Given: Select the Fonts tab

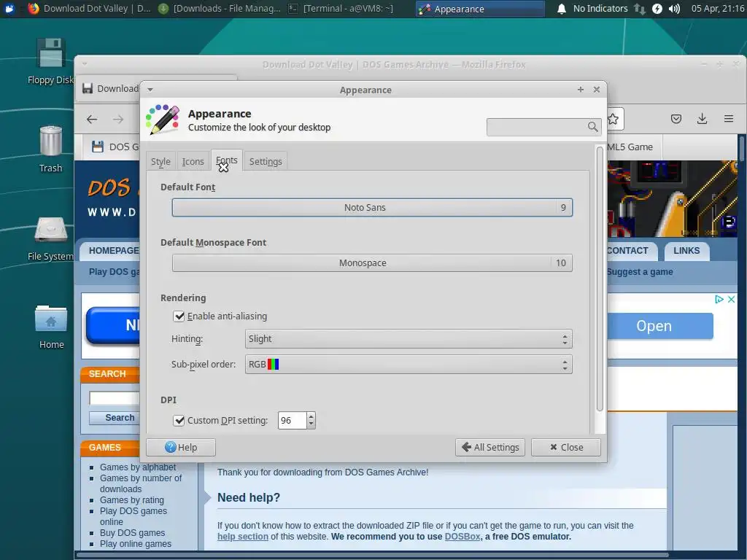Looking at the screenshot, I should pyautogui.click(x=227, y=160).
